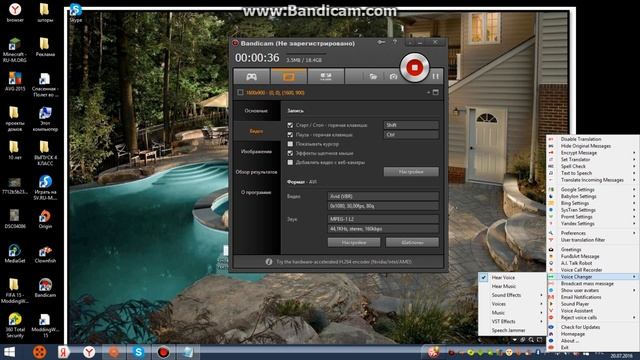Open Windows Start button
Viewport: 640px width, 360px height.
[x=9, y=352]
